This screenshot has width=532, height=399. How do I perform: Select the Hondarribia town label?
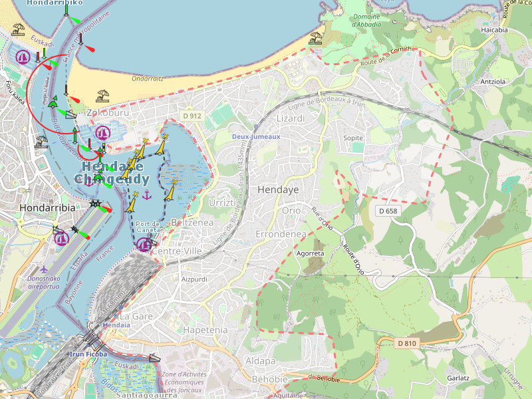point(48,207)
